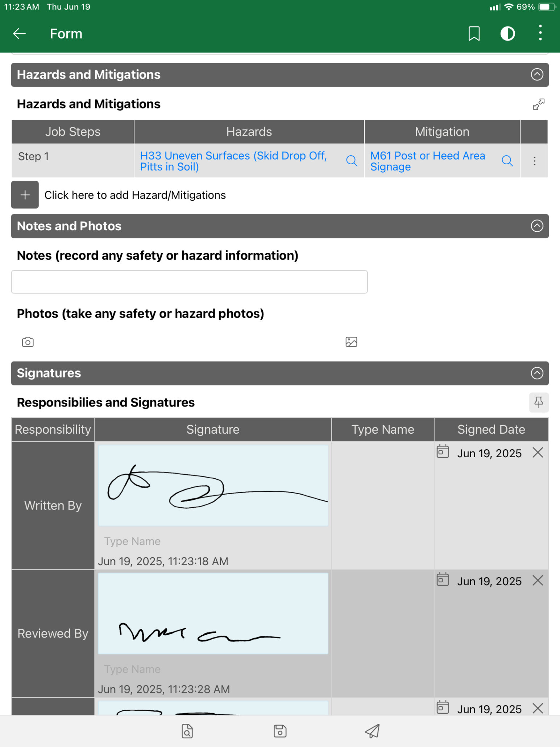Search hazards for Step 1
The width and height of the screenshot is (560, 747).
(352, 161)
